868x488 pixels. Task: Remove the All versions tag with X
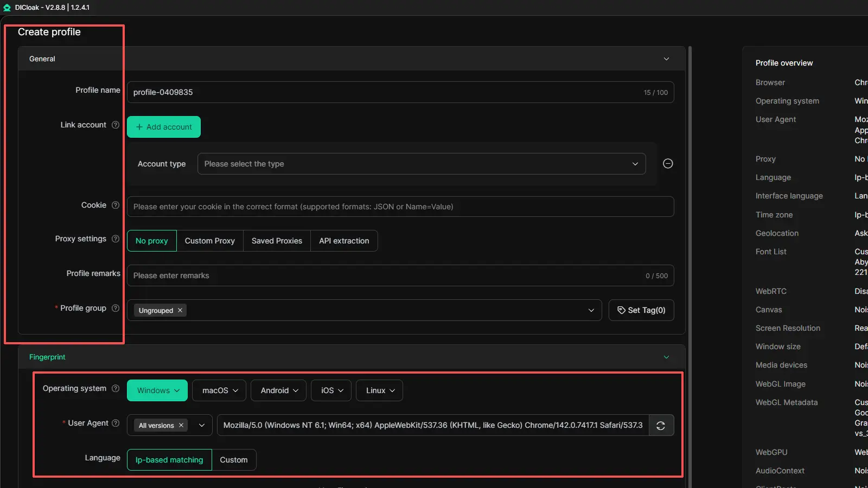click(x=181, y=426)
